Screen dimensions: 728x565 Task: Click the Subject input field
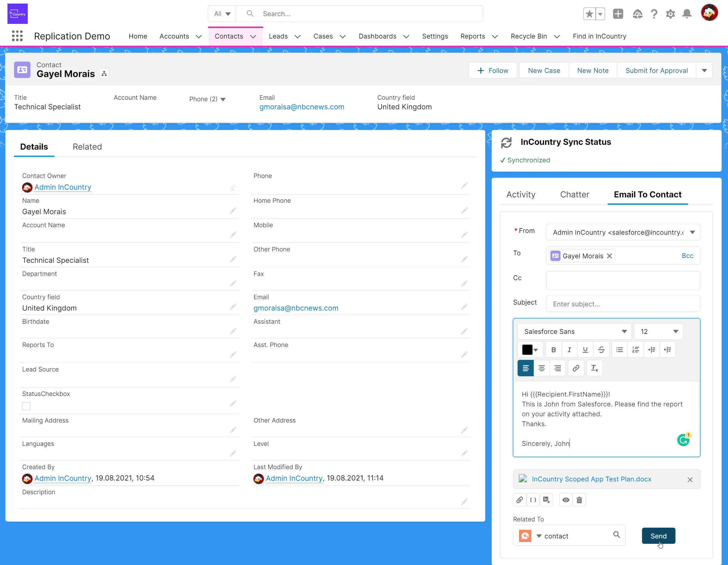[623, 304]
